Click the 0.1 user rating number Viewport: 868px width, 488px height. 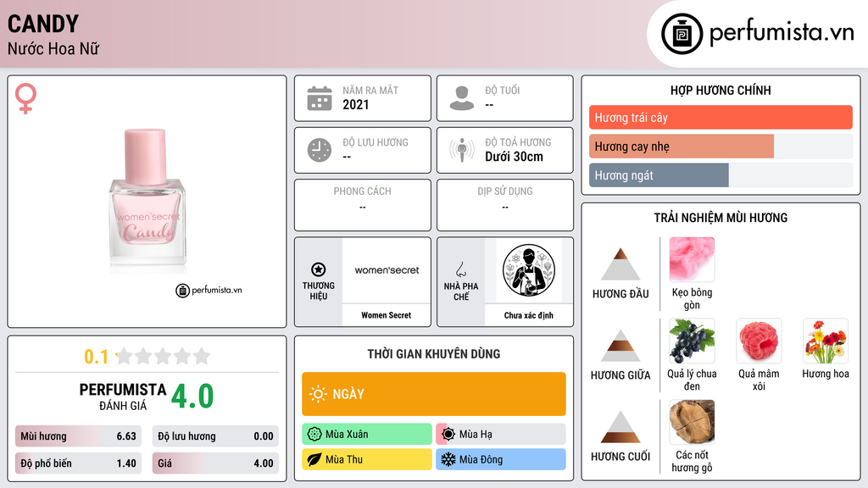[x=96, y=357]
